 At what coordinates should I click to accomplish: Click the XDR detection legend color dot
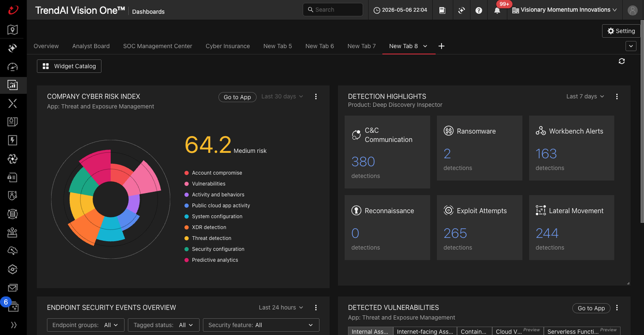click(186, 227)
